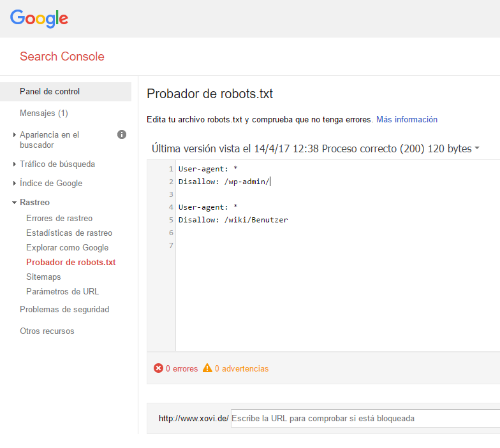Open Apariencia en el buscador section

coord(50,140)
